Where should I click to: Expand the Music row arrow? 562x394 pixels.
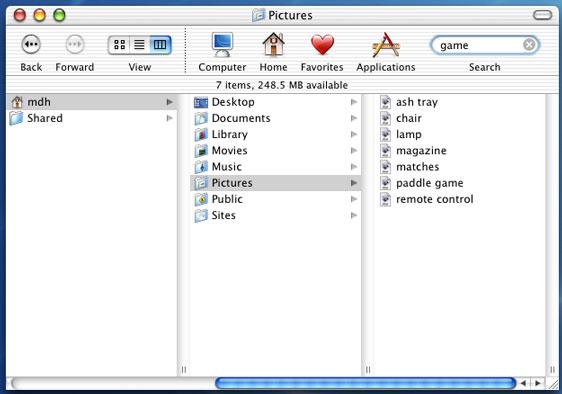354,167
